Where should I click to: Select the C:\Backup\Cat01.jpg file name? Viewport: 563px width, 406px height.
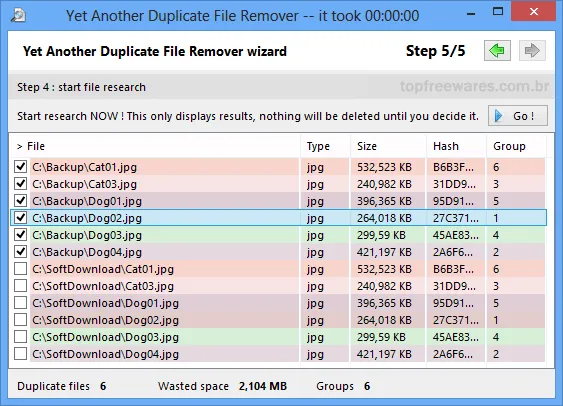84,167
